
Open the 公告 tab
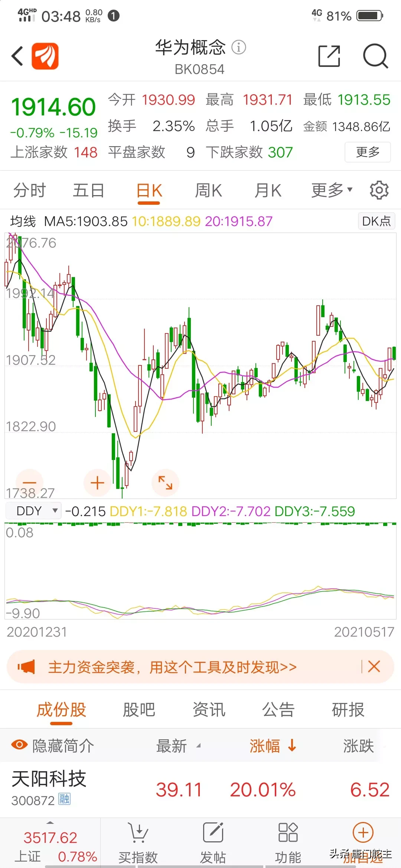pos(278,710)
